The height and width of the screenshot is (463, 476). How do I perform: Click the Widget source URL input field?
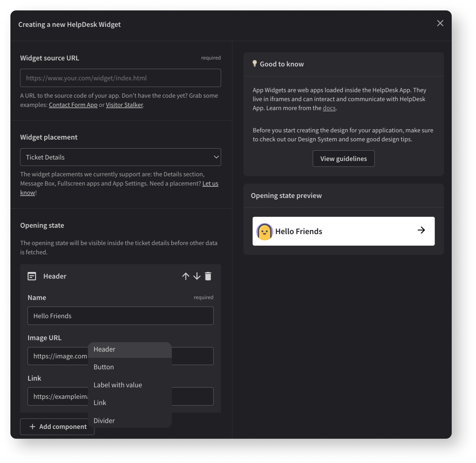pos(121,78)
